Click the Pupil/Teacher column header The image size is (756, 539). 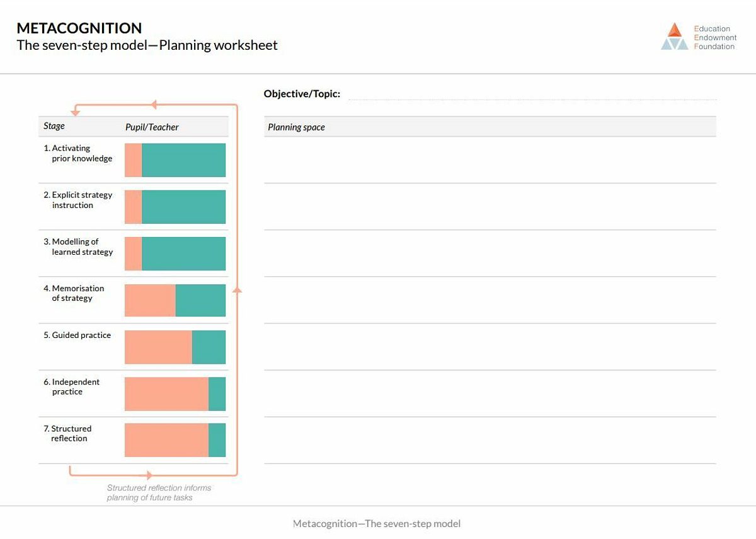point(152,127)
